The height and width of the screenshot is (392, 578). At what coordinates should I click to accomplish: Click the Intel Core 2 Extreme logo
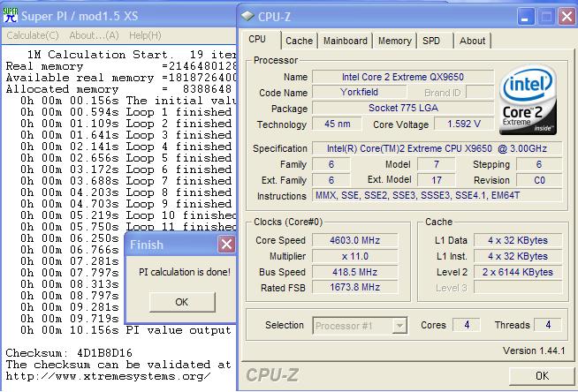[528, 100]
